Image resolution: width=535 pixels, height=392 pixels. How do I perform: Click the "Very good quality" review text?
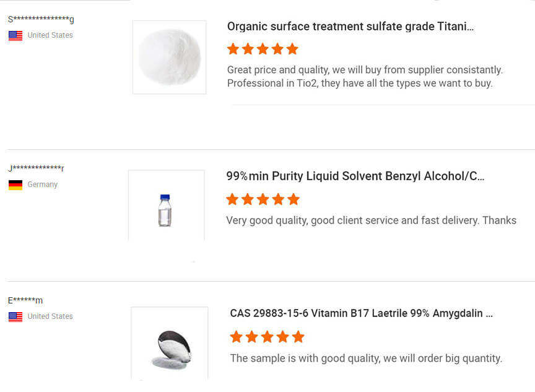[x=371, y=220]
